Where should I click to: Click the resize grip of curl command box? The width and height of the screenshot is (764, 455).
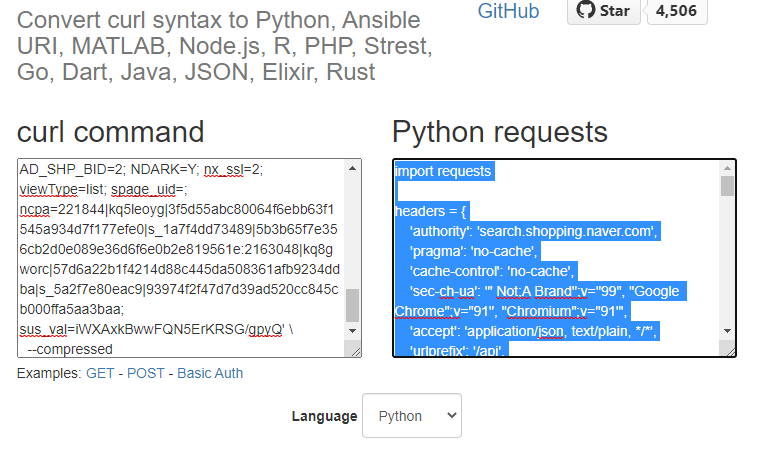(355, 351)
